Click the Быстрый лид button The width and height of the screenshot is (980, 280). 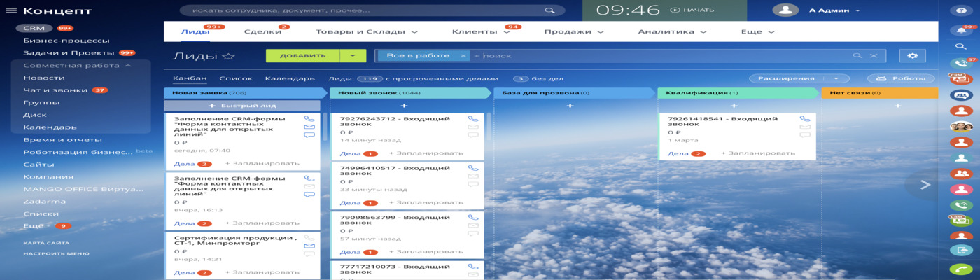[242, 106]
